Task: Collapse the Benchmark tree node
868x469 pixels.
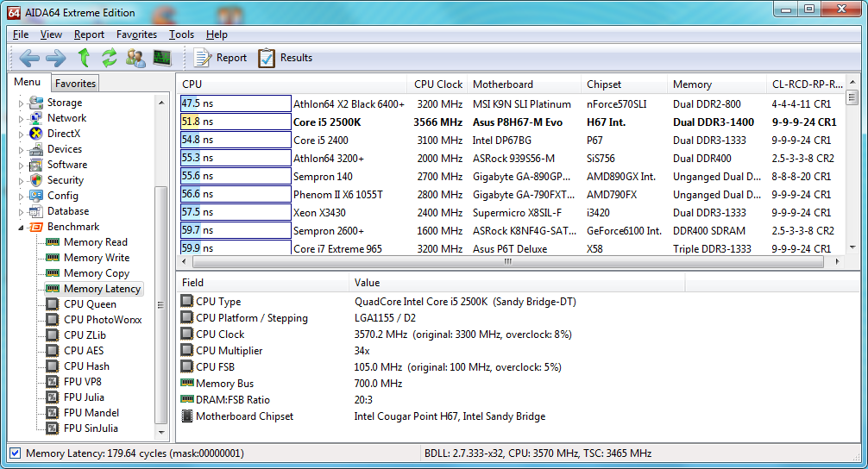Action: [21, 228]
